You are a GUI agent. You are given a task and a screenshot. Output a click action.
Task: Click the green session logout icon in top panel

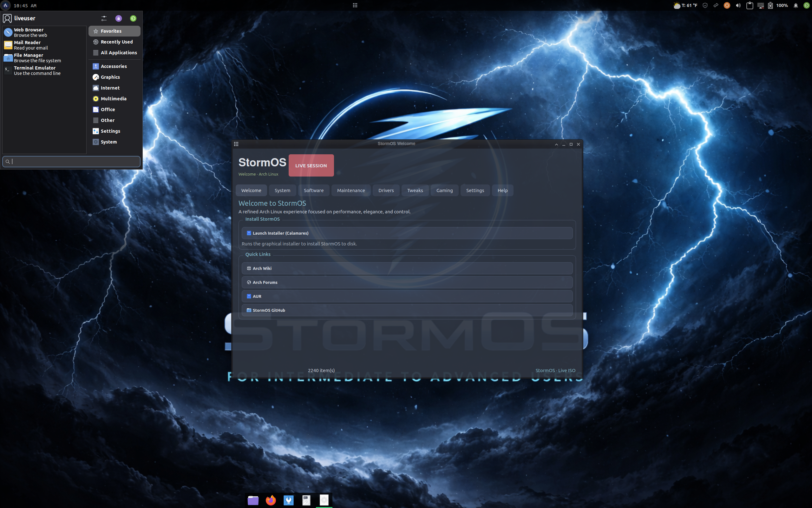coord(806,5)
